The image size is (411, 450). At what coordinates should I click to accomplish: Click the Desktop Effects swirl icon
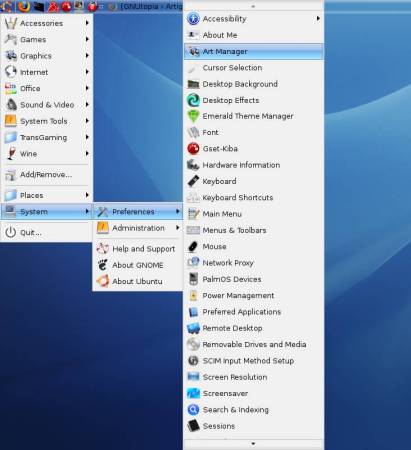[x=193, y=100]
